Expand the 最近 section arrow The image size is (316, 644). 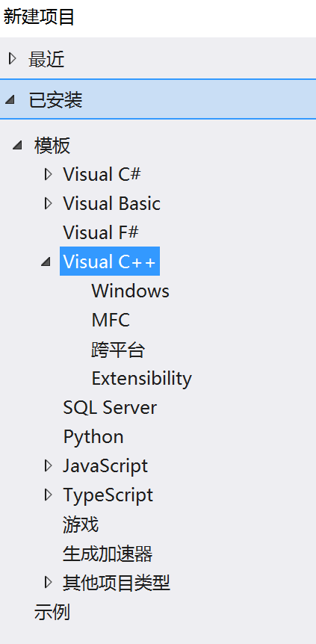13,59
